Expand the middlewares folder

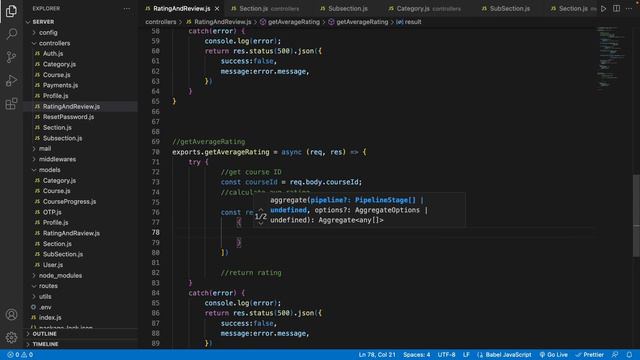click(80, 159)
